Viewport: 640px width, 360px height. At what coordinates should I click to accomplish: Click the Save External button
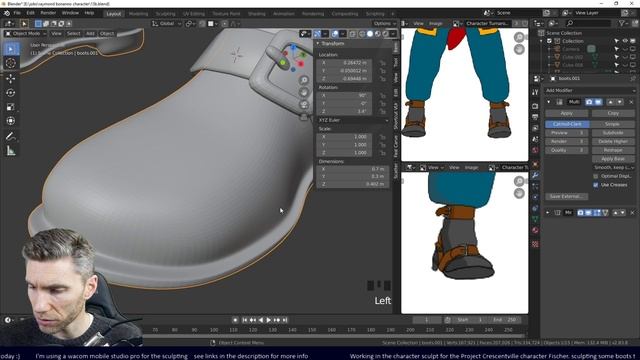point(567,196)
